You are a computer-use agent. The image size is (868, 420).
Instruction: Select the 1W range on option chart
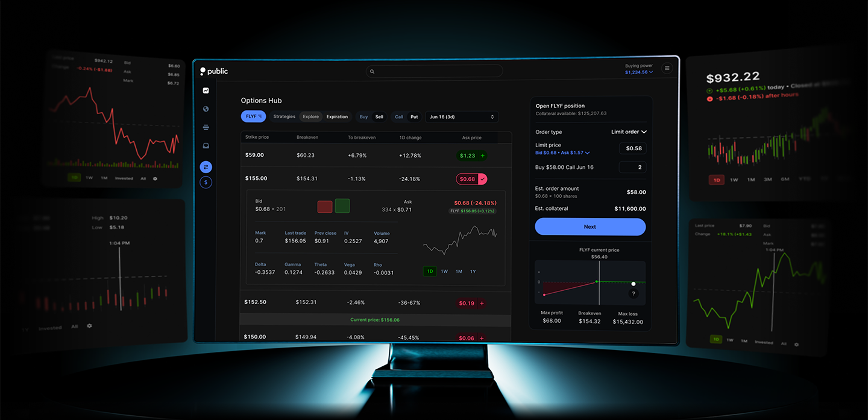[444, 272]
